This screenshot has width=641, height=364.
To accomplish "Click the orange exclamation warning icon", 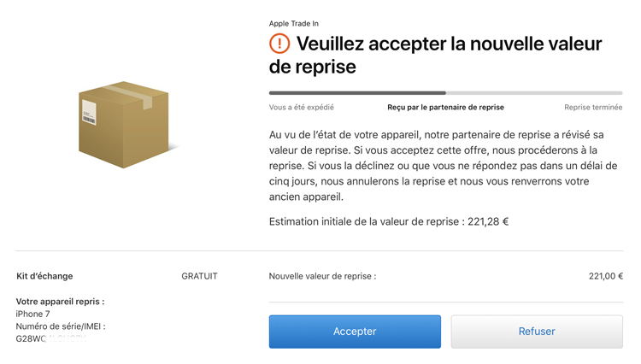I will tap(279, 44).
